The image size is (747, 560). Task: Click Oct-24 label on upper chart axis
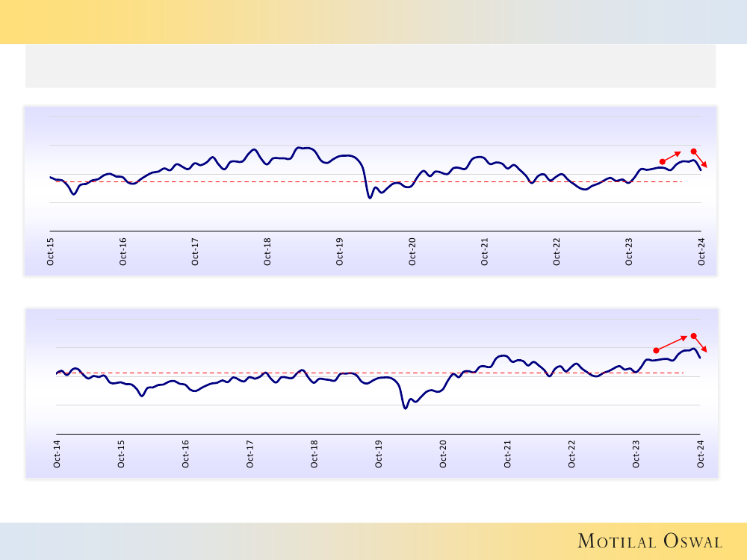click(x=701, y=252)
